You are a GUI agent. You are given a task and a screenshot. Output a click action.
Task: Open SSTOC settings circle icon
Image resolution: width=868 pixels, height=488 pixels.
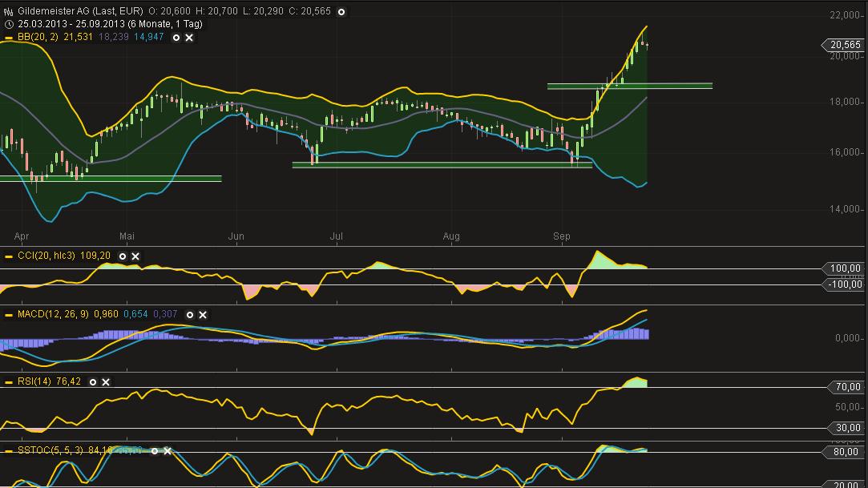pos(155,451)
